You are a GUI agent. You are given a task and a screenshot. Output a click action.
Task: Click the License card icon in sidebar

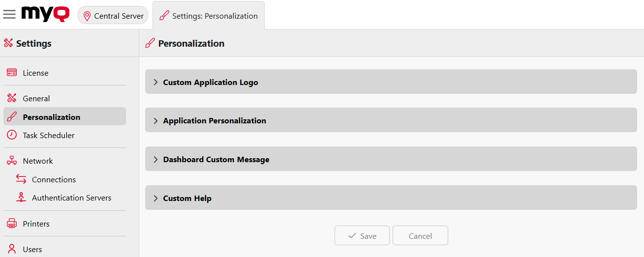pyautogui.click(x=12, y=73)
